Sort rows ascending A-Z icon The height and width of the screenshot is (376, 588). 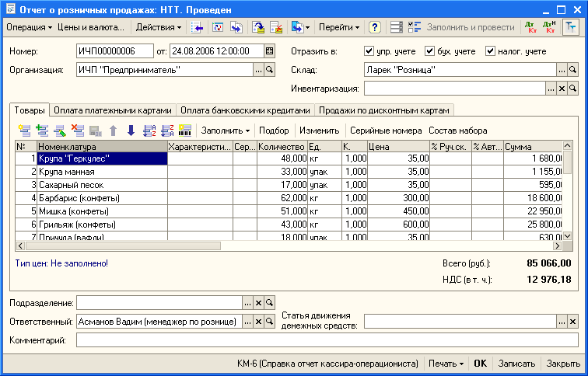[x=149, y=131]
